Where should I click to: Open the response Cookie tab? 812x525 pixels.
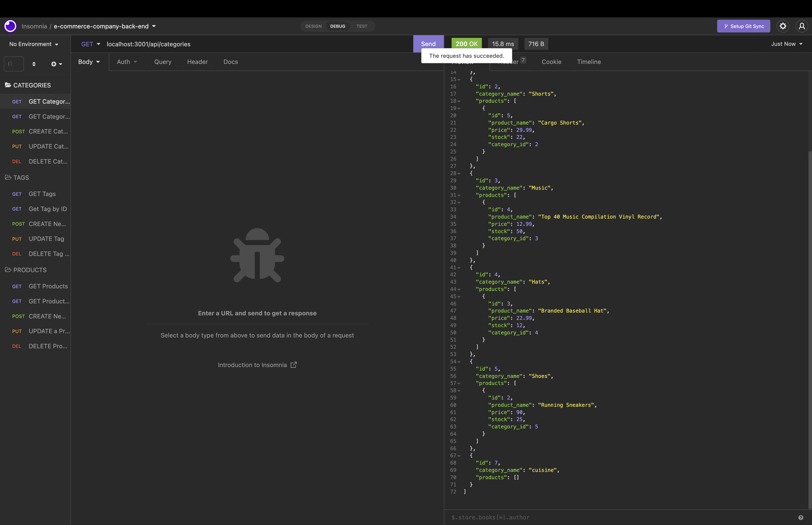click(x=551, y=62)
